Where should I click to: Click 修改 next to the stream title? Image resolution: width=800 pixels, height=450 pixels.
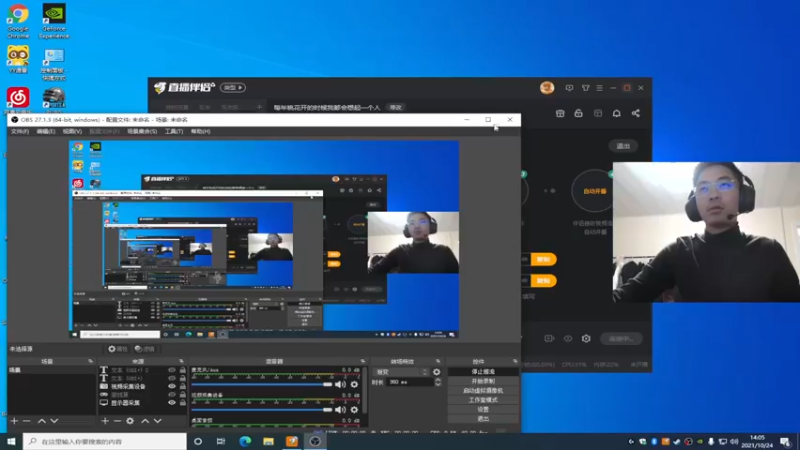pyautogui.click(x=396, y=107)
